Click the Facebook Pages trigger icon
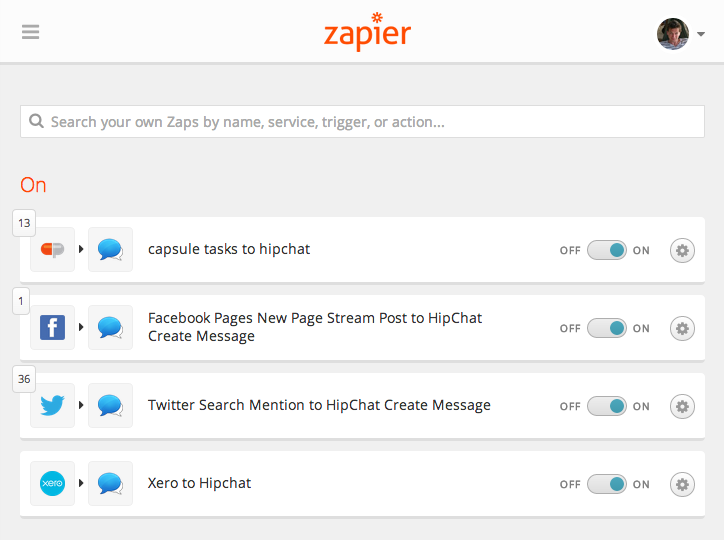This screenshot has height=540, width=724. [x=53, y=327]
